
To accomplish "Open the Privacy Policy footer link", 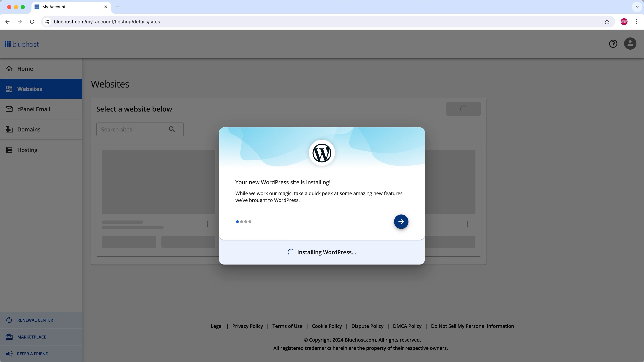I will (x=248, y=326).
